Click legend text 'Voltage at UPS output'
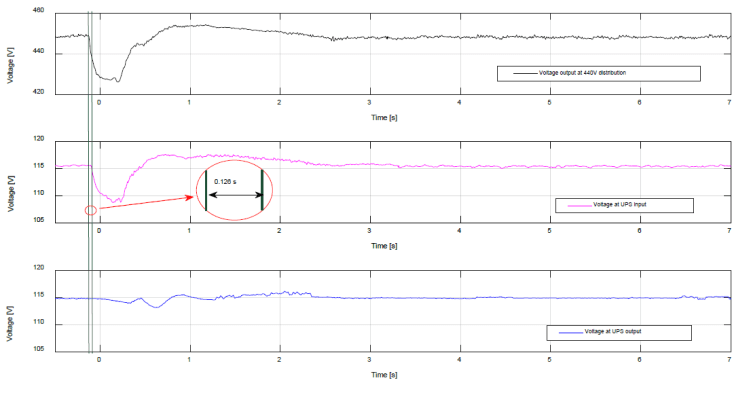 [x=613, y=331]
